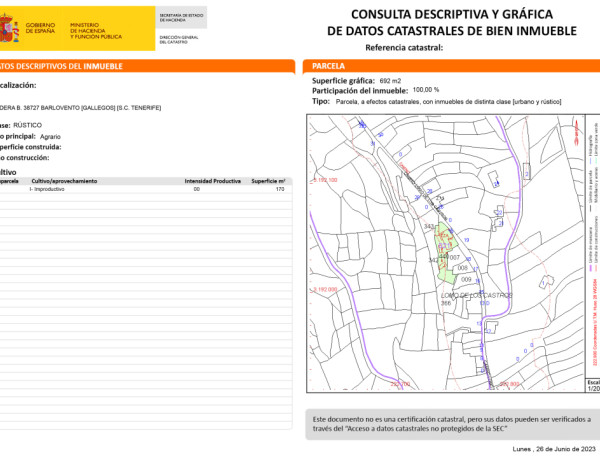The height and width of the screenshot is (460, 600).
Task: Click the Referencia catastral label
Action: coord(403,47)
